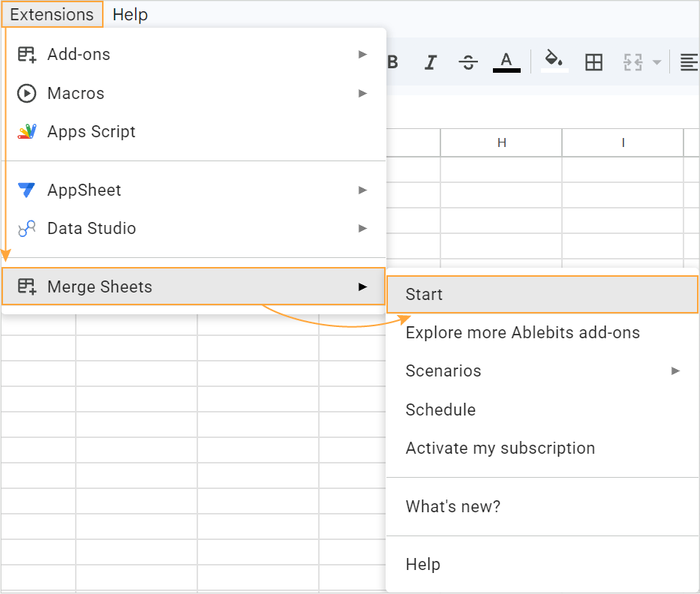Click Explore more Ablebits add-ons
The width and height of the screenshot is (700, 594).
(542, 333)
